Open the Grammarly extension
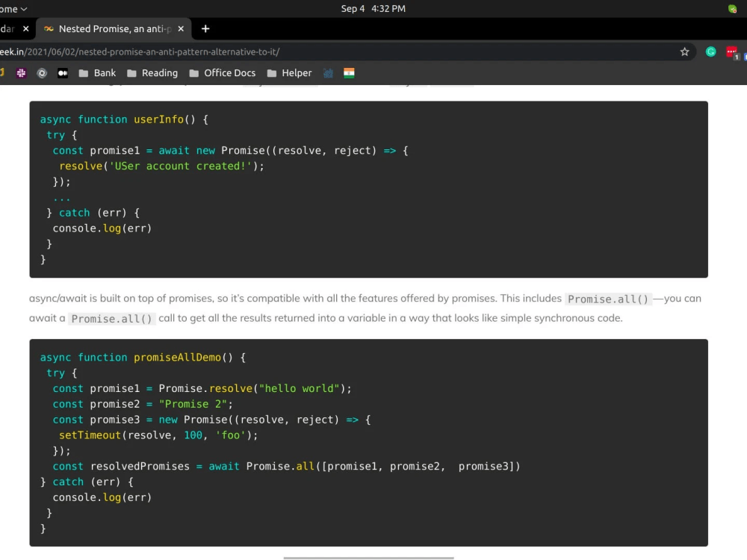747x560 pixels. pyautogui.click(x=710, y=52)
